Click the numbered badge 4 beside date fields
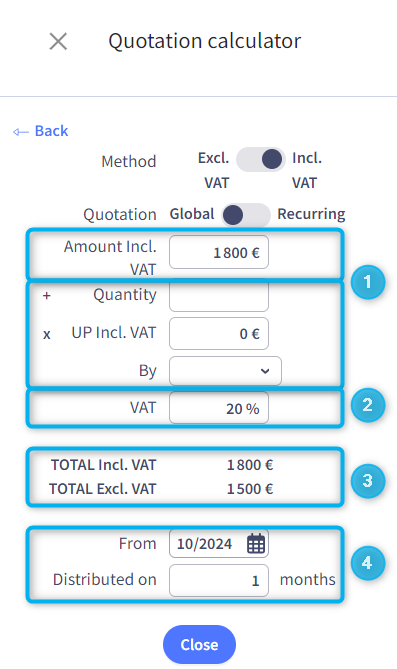Image resolution: width=397 pixels, height=669 pixels. tap(368, 563)
